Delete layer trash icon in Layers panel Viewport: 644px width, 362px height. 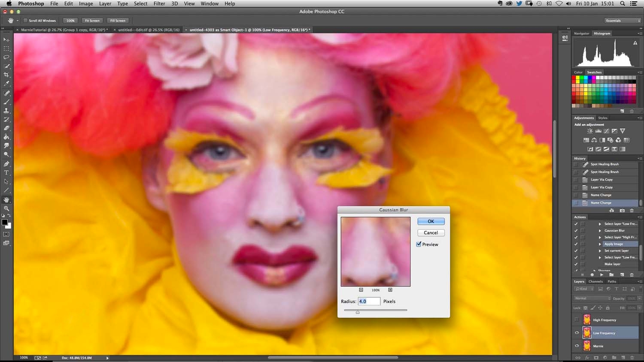pos(632,358)
